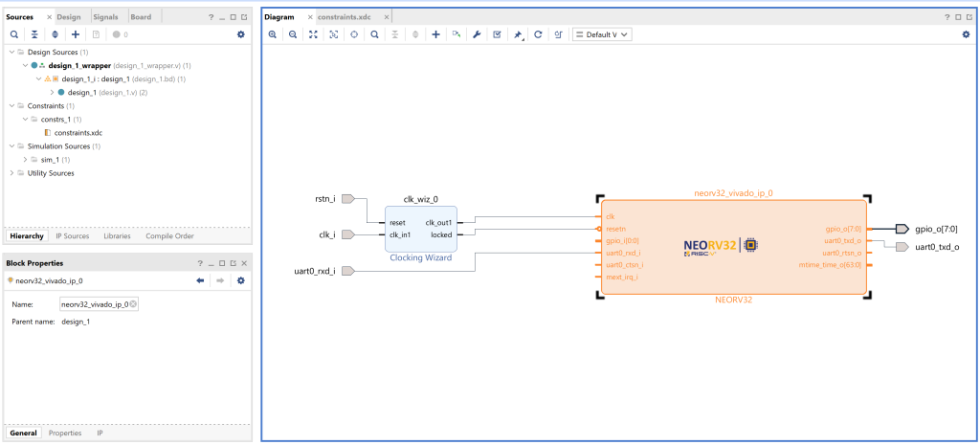Screen dimensions: 980x445
Task: Add an IP with the Diagram plus icon
Action: pos(435,35)
